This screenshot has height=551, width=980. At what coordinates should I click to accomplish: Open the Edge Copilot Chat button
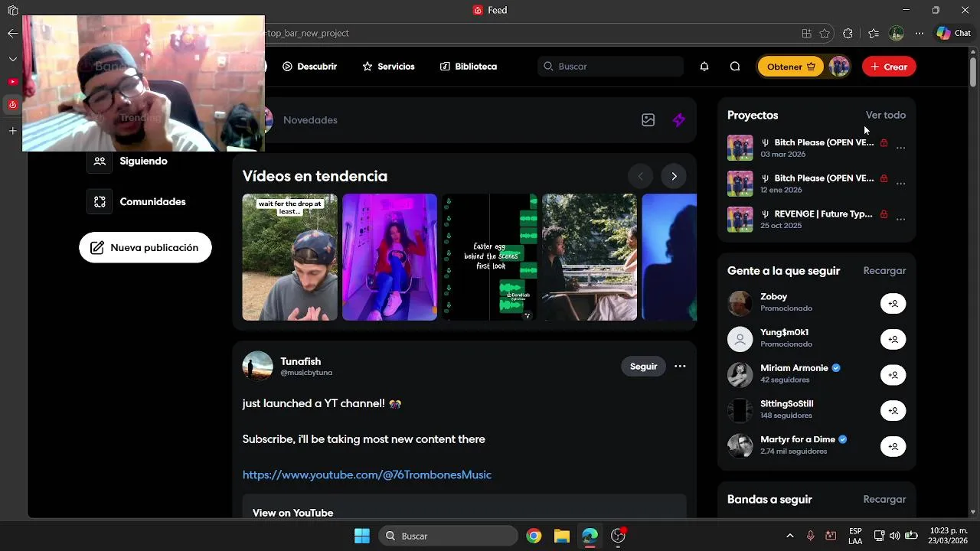[954, 34]
